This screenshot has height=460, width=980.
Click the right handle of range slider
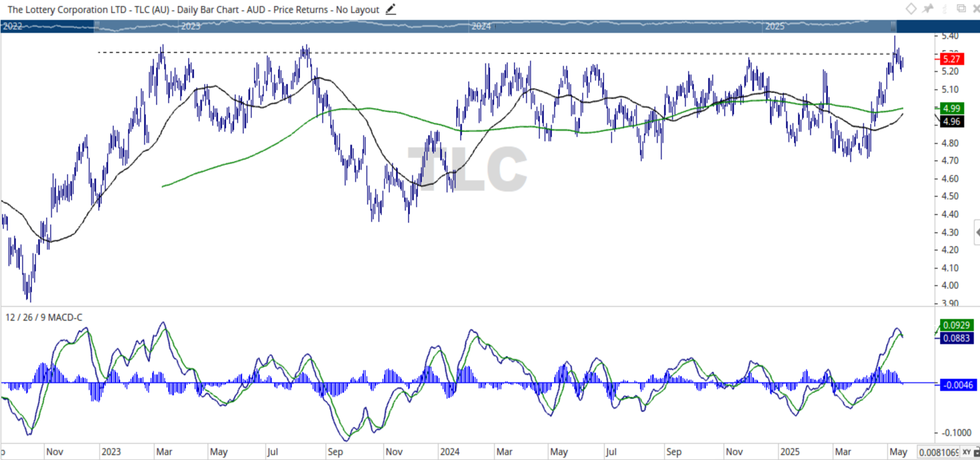(x=893, y=26)
